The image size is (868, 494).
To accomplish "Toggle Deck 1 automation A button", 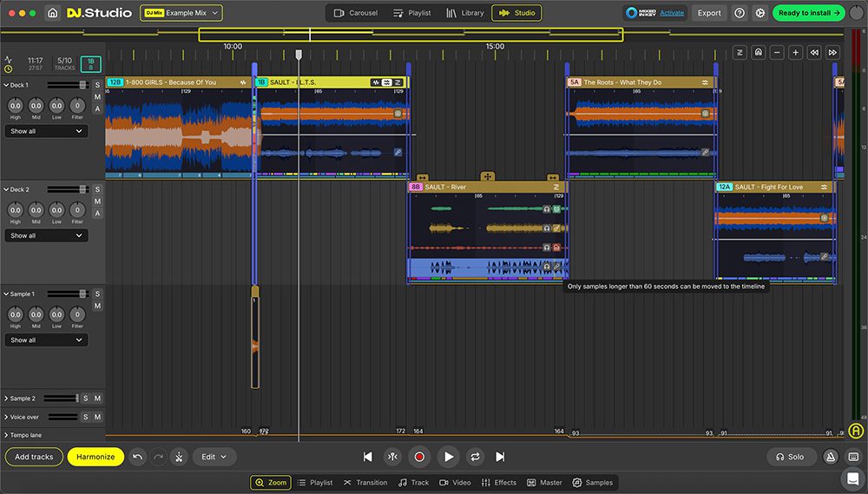I will click(x=97, y=109).
